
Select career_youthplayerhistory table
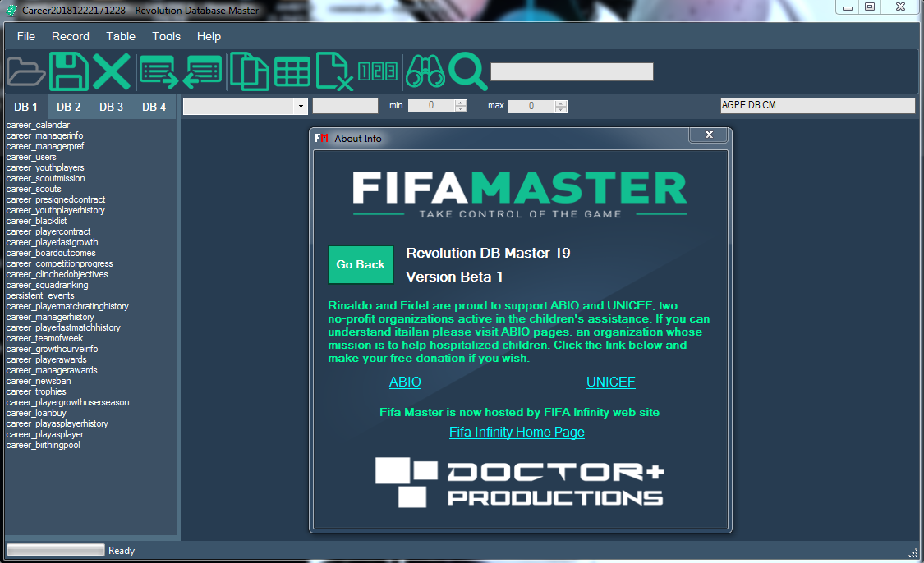[55, 210]
